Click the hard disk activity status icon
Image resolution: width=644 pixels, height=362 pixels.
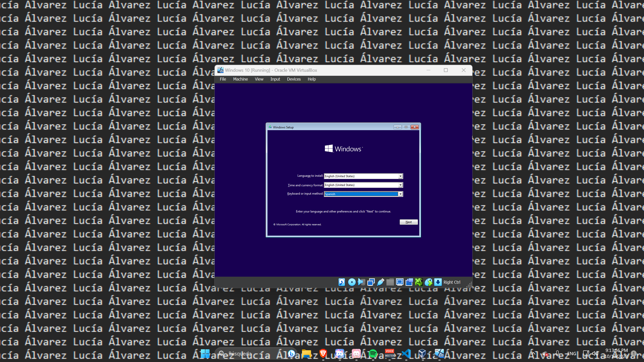342,282
